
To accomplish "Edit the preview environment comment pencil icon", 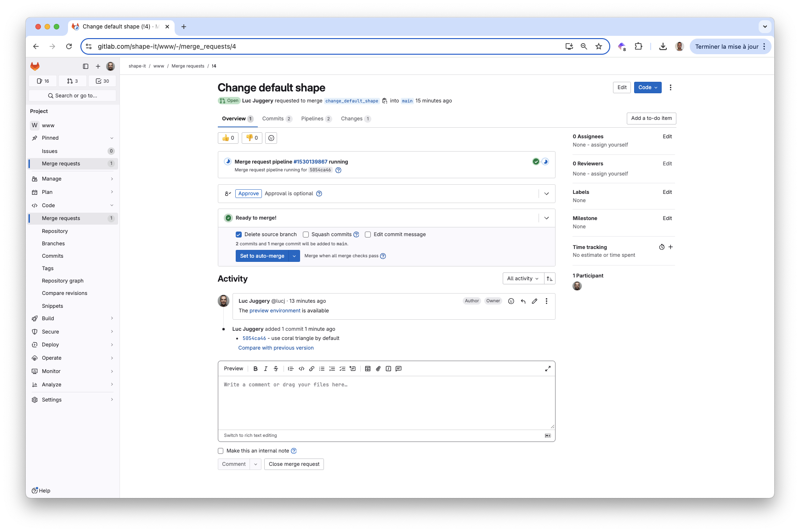I will [534, 301].
